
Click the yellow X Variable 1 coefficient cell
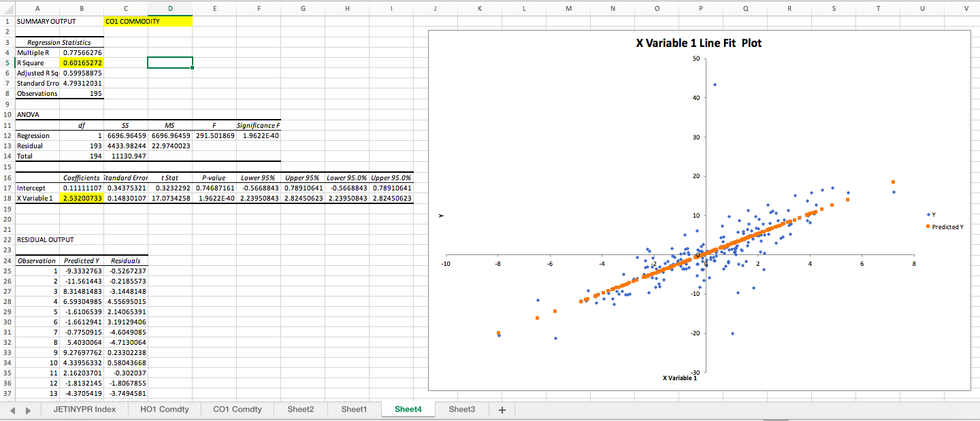click(82, 198)
